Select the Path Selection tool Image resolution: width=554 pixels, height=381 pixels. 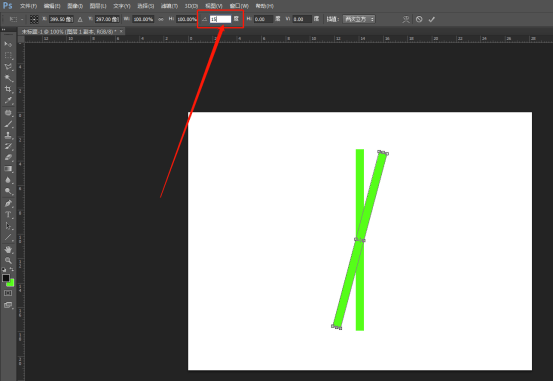click(8, 226)
